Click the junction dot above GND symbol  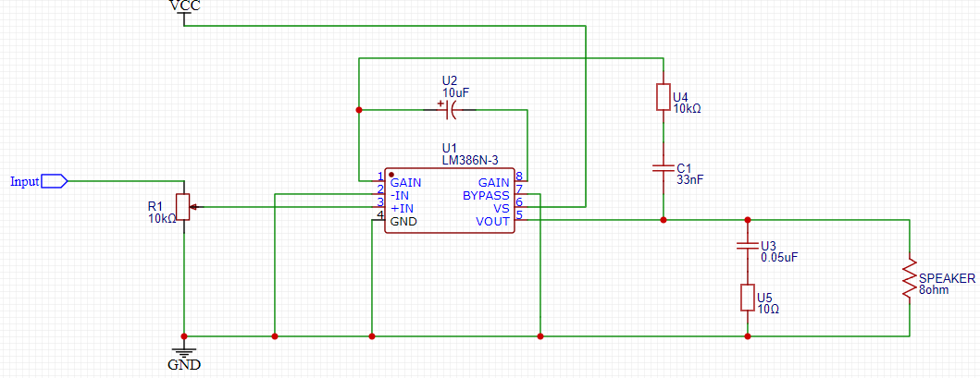click(184, 336)
